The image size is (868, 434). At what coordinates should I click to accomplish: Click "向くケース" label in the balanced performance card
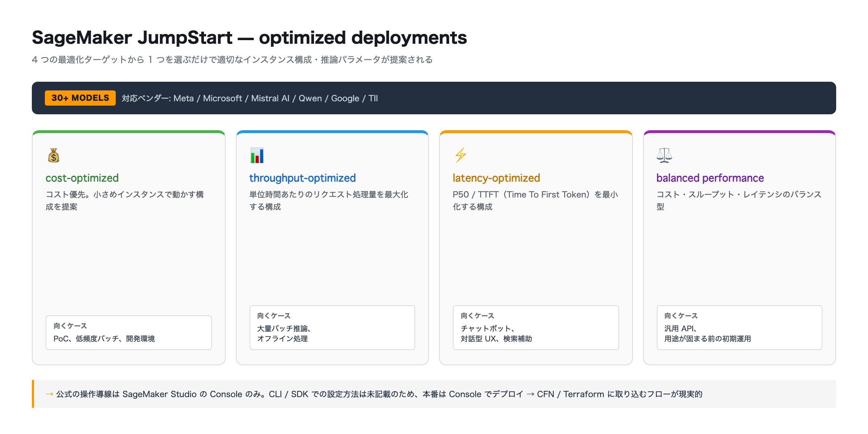click(681, 316)
